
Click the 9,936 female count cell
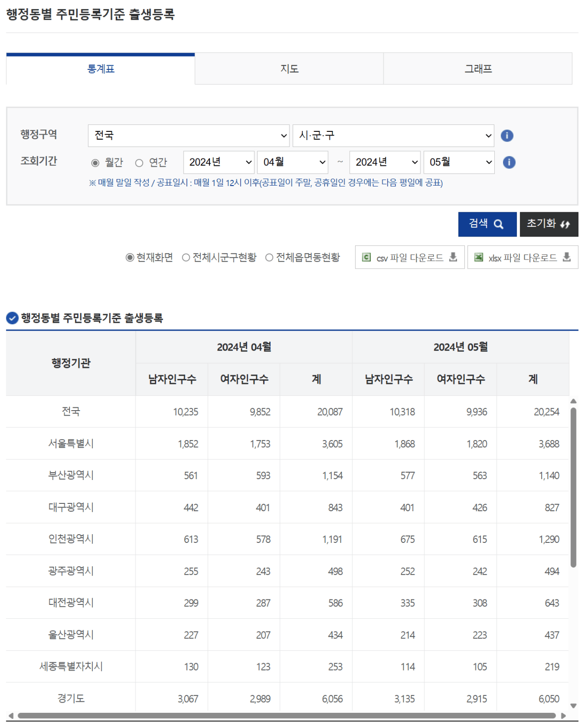pyautogui.click(x=461, y=412)
